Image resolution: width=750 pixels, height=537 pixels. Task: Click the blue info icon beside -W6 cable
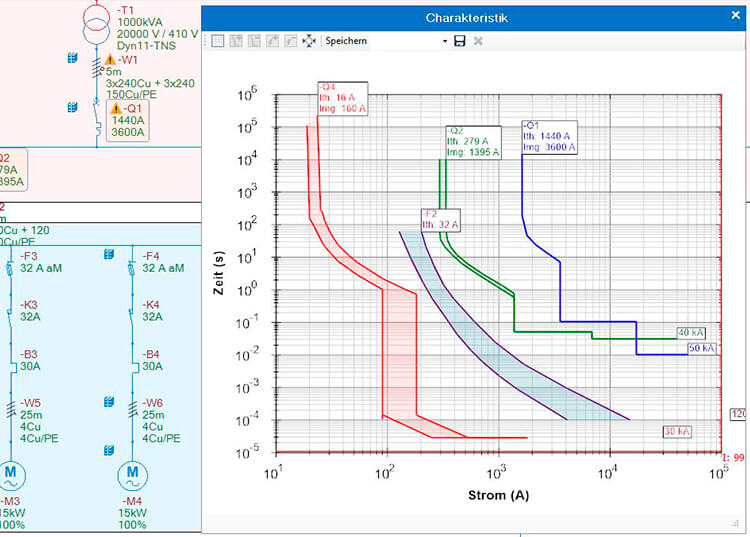point(109,402)
